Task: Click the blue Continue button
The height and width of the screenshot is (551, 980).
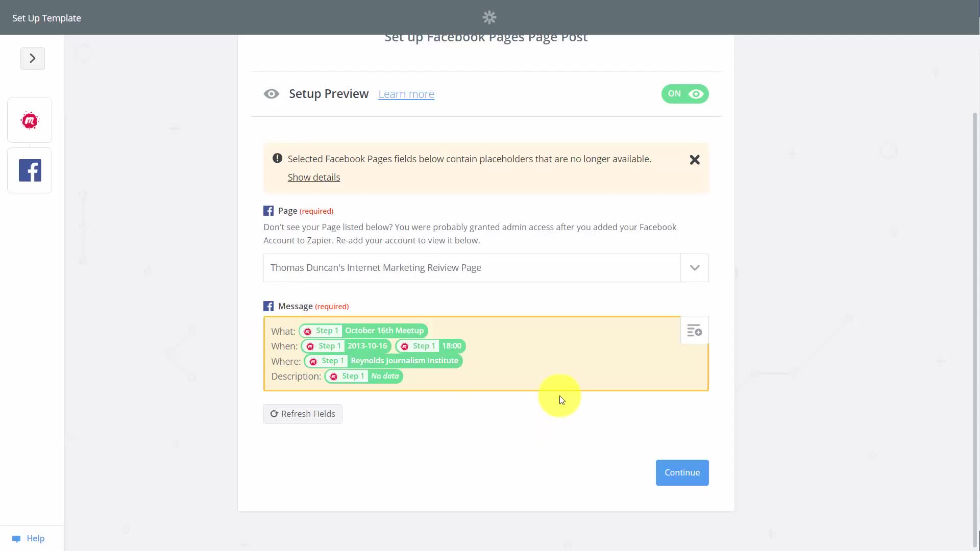Action: [x=682, y=472]
